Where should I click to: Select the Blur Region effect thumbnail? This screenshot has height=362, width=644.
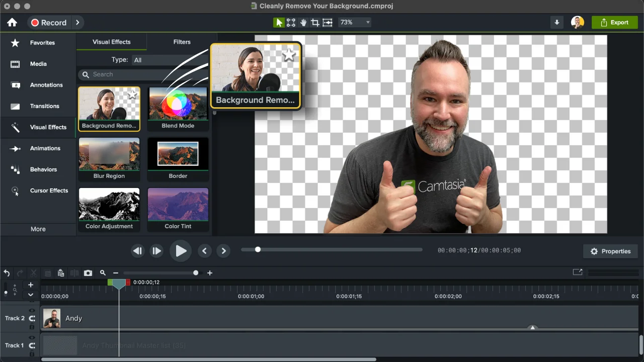(x=109, y=154)
